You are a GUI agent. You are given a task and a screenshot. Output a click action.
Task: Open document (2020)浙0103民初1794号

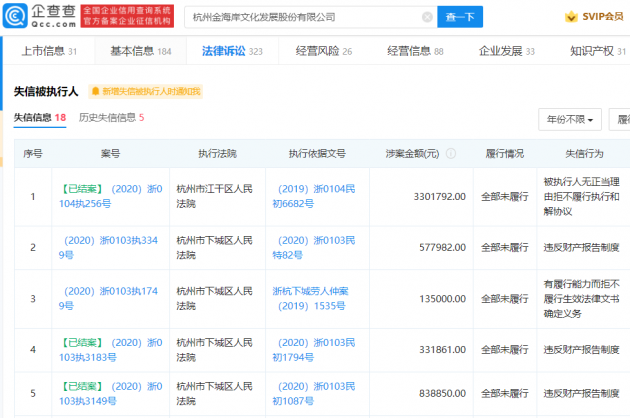[314, 350]
